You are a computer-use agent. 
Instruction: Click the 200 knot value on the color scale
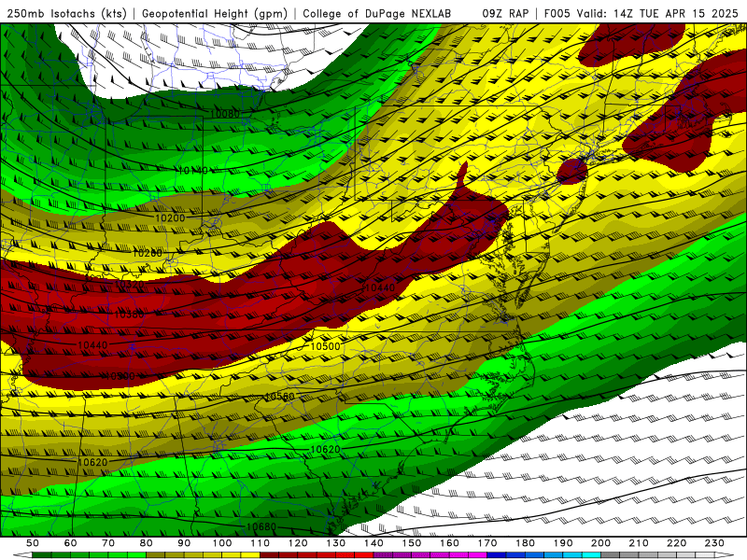pos(600,543)
